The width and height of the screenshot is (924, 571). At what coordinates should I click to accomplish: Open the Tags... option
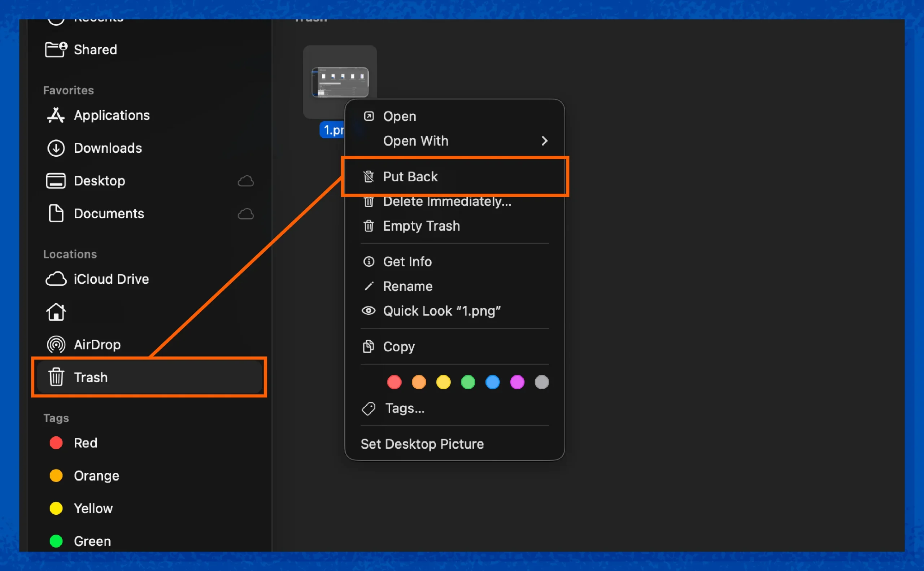click(x=405, y=408)
